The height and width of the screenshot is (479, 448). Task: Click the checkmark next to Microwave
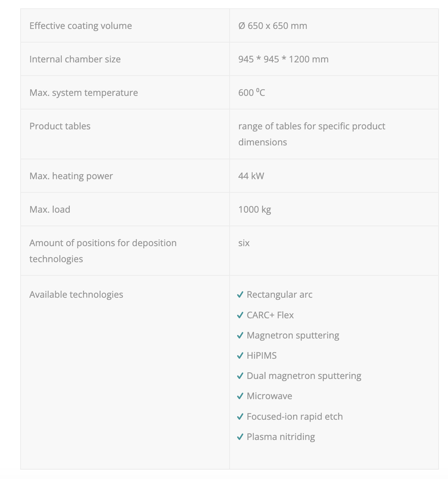click(x=240, y=396)
